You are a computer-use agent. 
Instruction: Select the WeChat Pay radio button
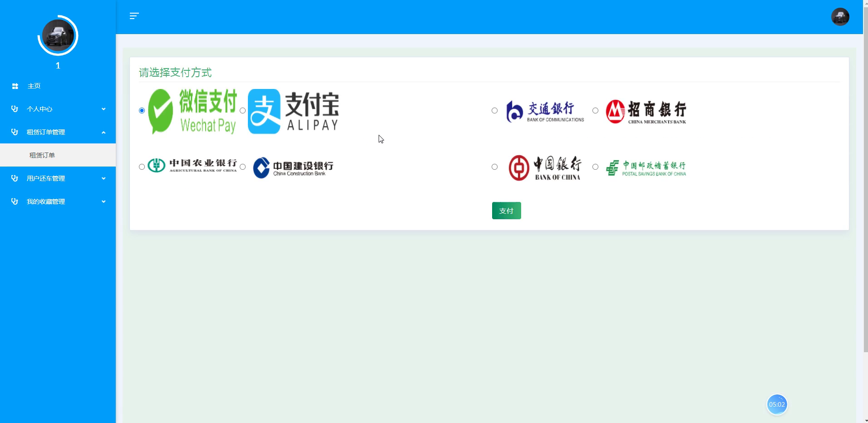pyautogui.click(x=142, y=111)
